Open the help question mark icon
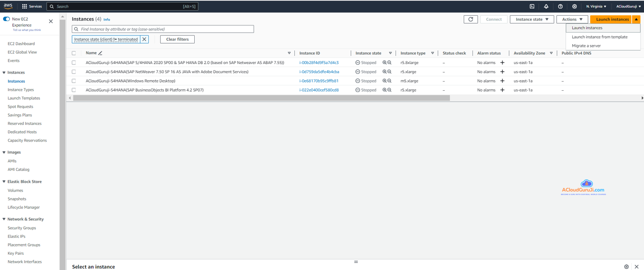644x270 pixels. point(560,7)
